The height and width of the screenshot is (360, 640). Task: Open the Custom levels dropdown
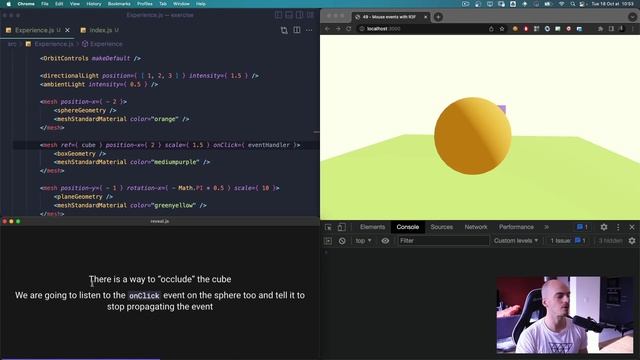click(x=516, y=241)
